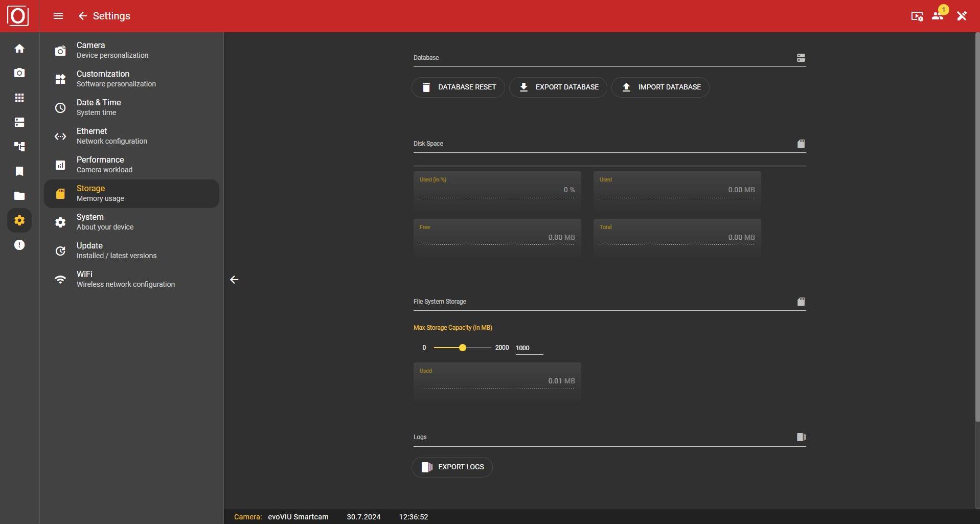The image size is (980, 524).
Task: Click the Max Storage Capacity label
Action: (453, 328)
